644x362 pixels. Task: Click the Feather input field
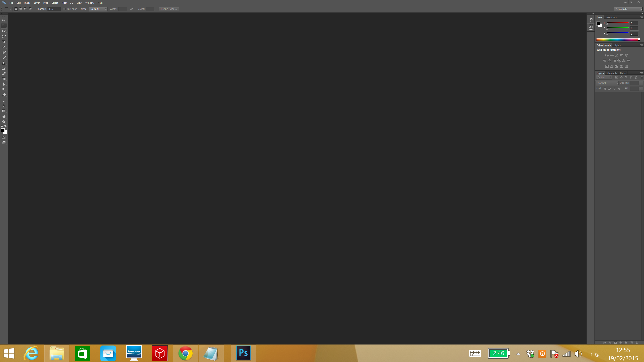54,9
